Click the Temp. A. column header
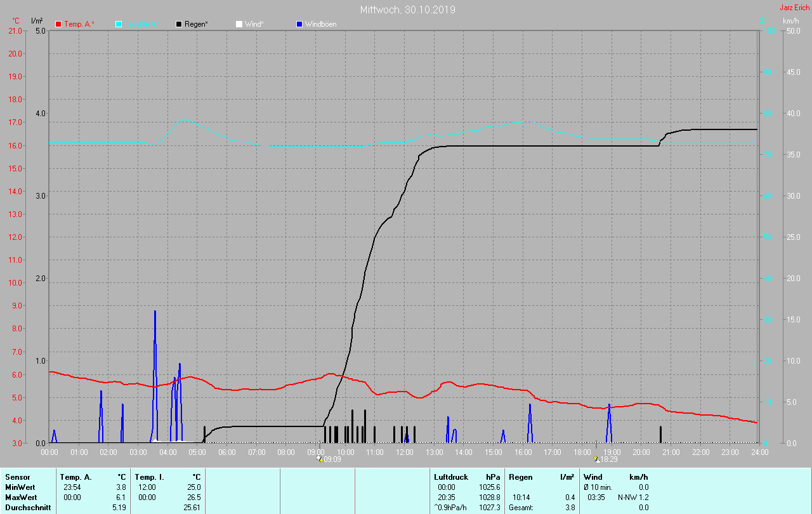This screenshot has width=812, height=514. 75,477
